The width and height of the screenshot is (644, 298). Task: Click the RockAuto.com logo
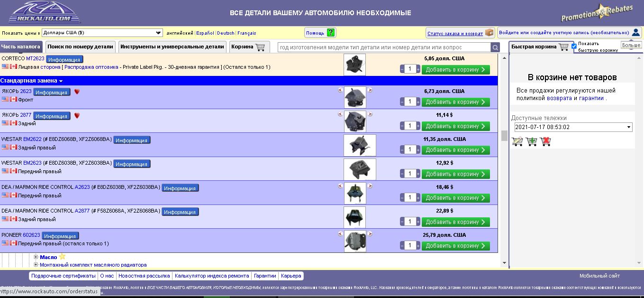click(45, 12)
